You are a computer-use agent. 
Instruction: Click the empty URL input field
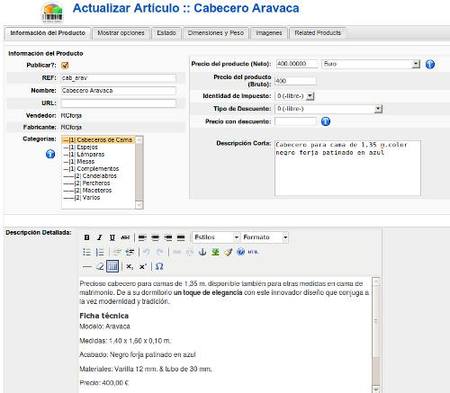pos(118,103)
